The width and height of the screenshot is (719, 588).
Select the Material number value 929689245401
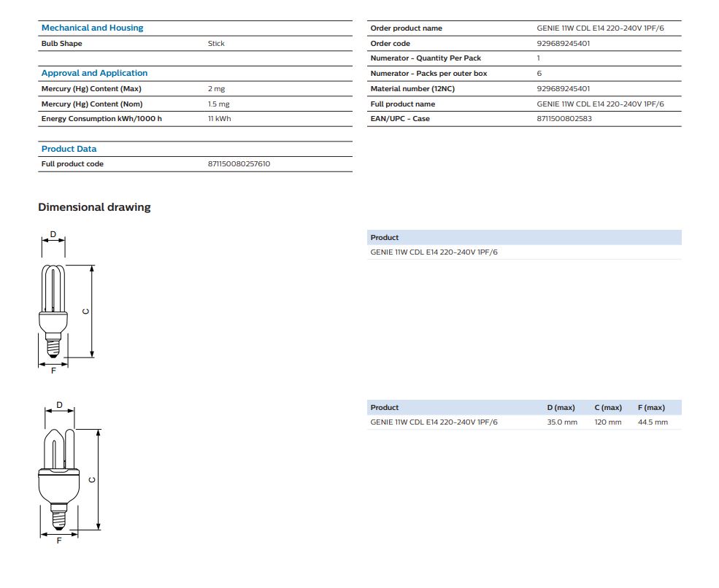563,89
